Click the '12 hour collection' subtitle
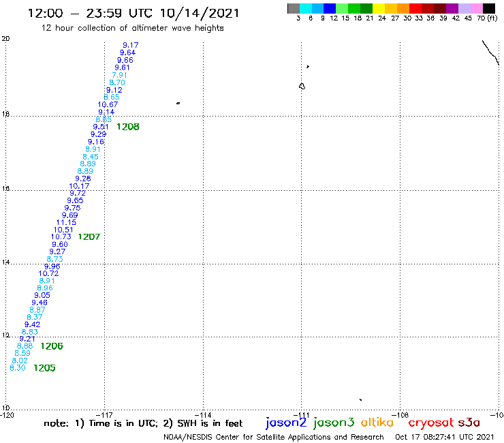 (x=132, y=29)
